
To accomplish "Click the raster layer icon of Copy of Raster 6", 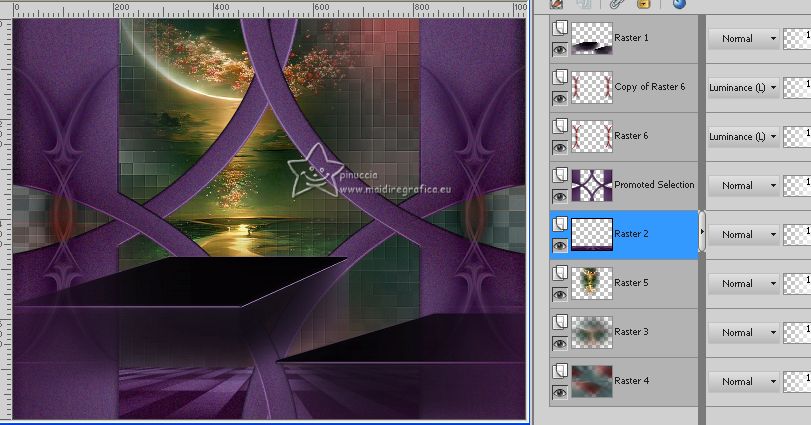I will pos(560,78).
